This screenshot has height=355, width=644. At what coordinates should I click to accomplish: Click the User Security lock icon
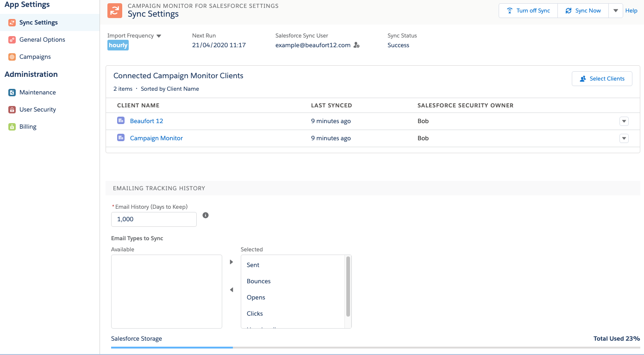point(12,110)
